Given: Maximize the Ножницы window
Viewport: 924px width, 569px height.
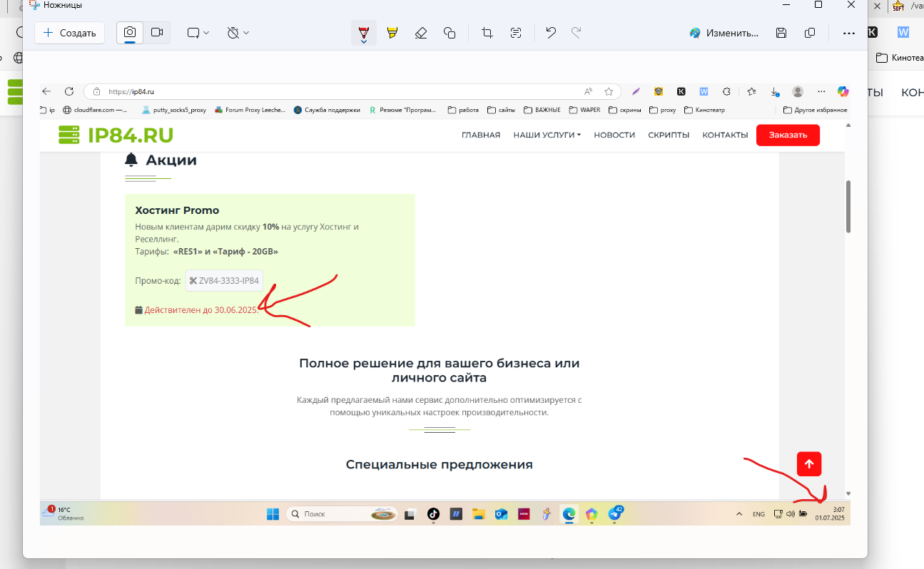Looking at the screenshot, I should point(818,5).
